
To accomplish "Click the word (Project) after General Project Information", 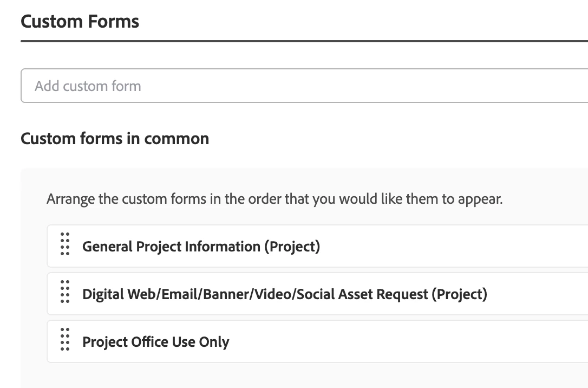I will tap(292, 247).
